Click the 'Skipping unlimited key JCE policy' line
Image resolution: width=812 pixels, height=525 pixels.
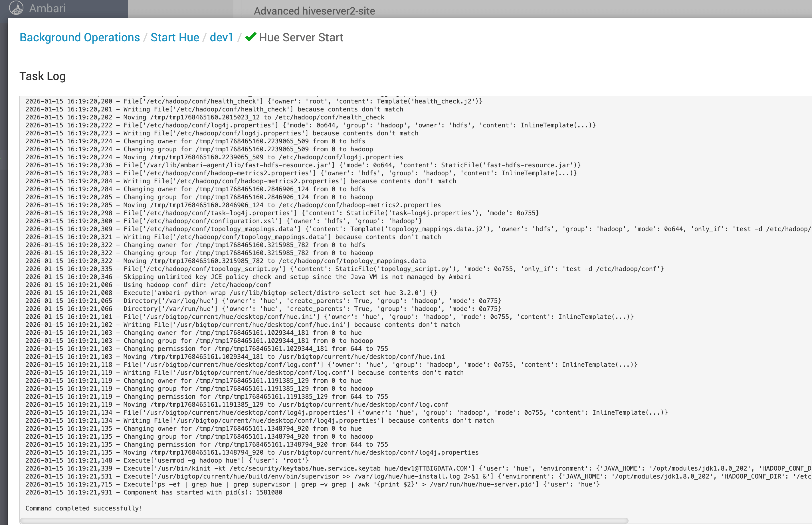(x=248, y=277)
